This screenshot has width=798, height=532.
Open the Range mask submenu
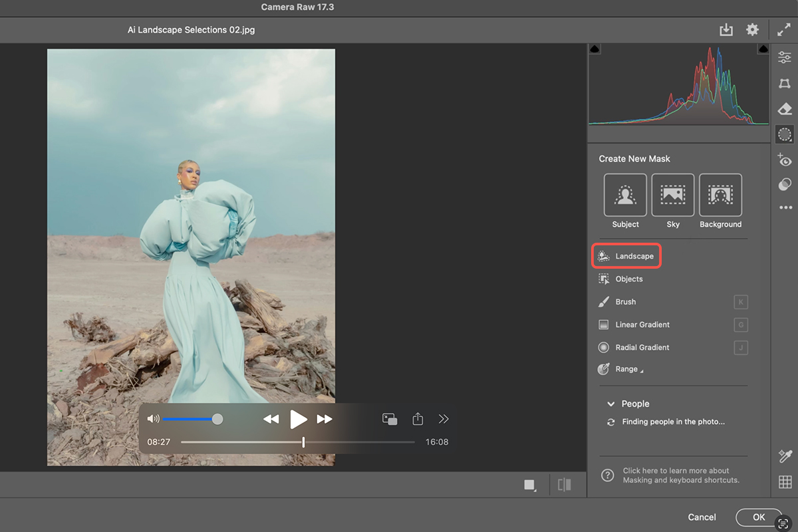pyautogui.click(x=626, y=369)
